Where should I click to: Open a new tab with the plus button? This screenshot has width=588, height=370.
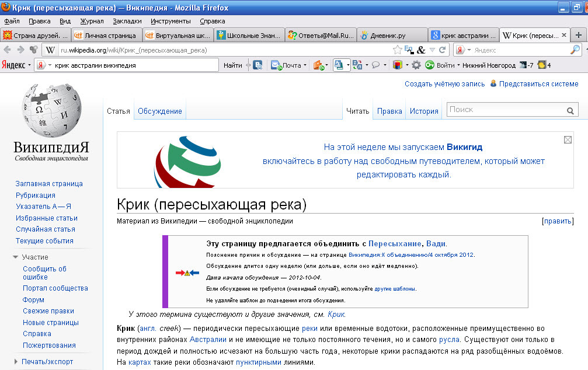pyautogui.click(x=578, y=35)
